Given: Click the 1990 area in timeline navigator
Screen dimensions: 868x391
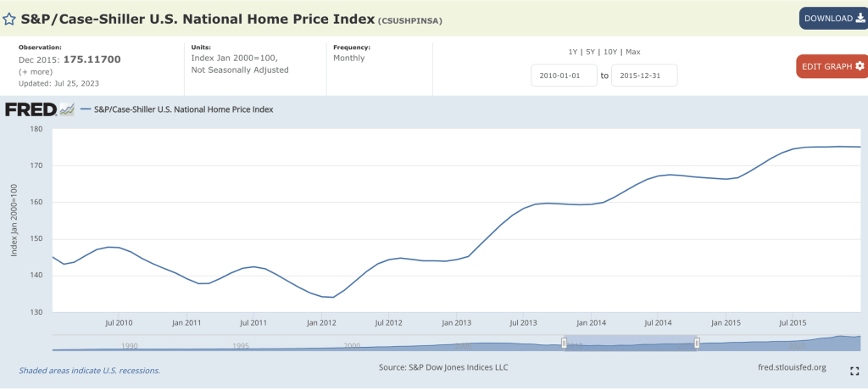Looking at the screenshot, I should point(129,345).
